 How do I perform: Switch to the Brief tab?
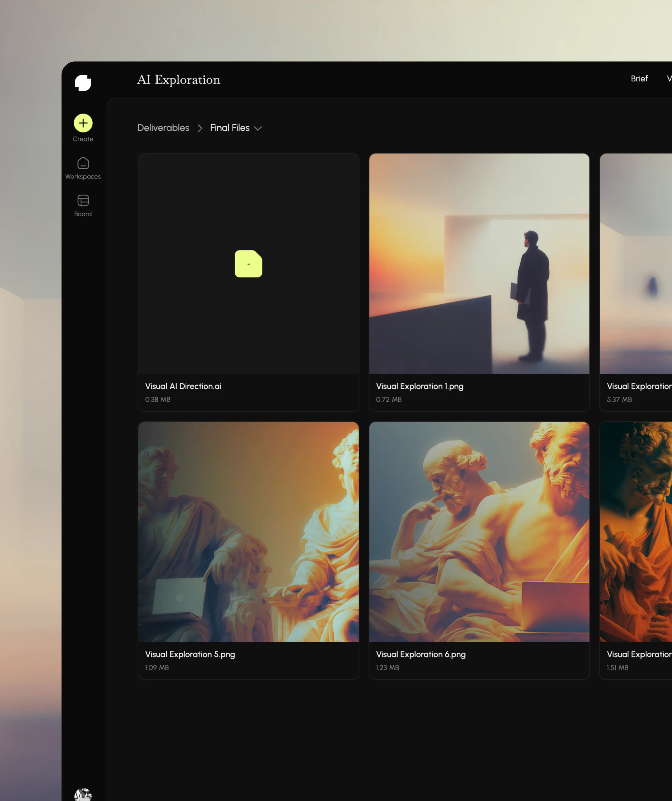639,79
